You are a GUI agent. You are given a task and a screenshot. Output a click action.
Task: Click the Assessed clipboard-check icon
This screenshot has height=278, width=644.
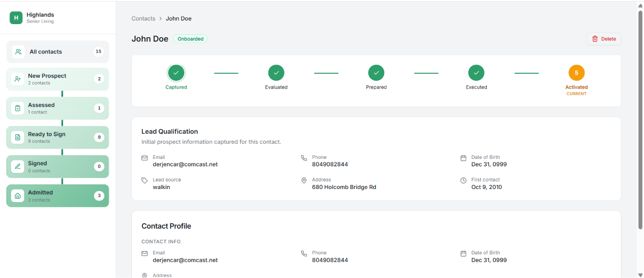click(x=18, y=108)
